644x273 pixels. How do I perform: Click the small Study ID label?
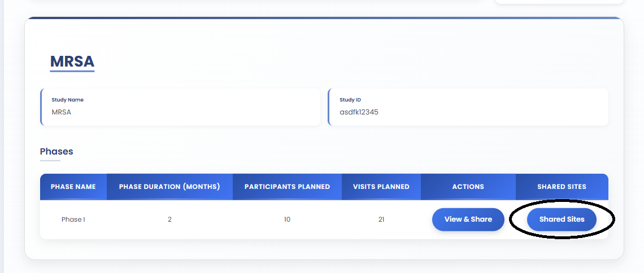pos(350,100)
